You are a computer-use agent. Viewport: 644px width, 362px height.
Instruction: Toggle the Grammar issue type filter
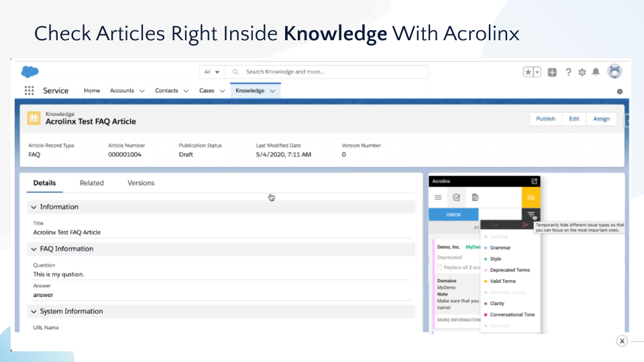click(500, 248)
